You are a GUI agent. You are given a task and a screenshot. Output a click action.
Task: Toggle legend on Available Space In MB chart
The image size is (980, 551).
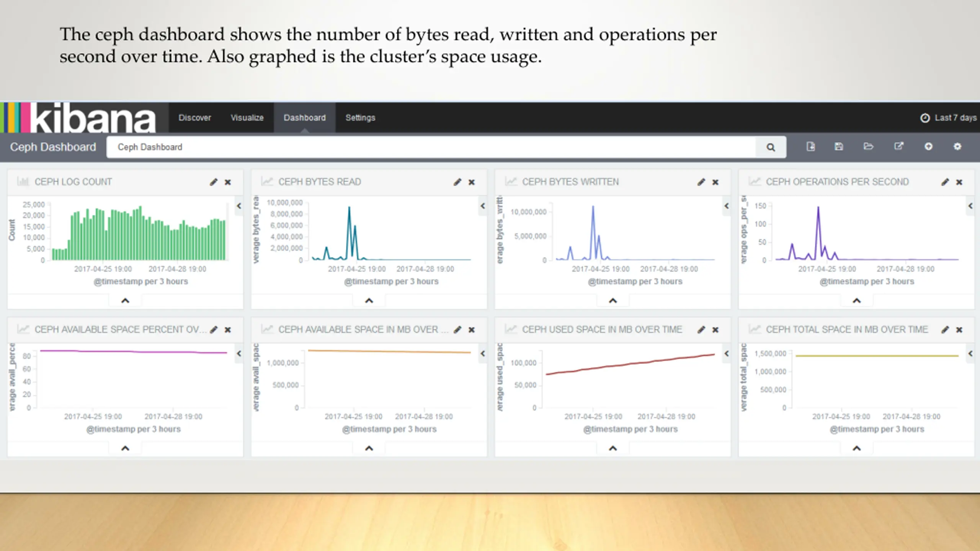[x=483, y=354]
